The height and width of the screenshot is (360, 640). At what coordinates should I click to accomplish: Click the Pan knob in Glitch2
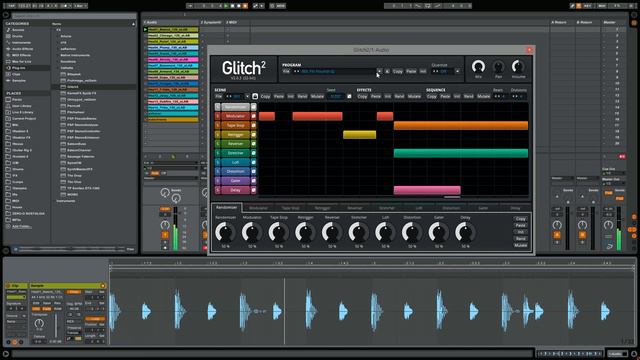click(x=498, y=67)
